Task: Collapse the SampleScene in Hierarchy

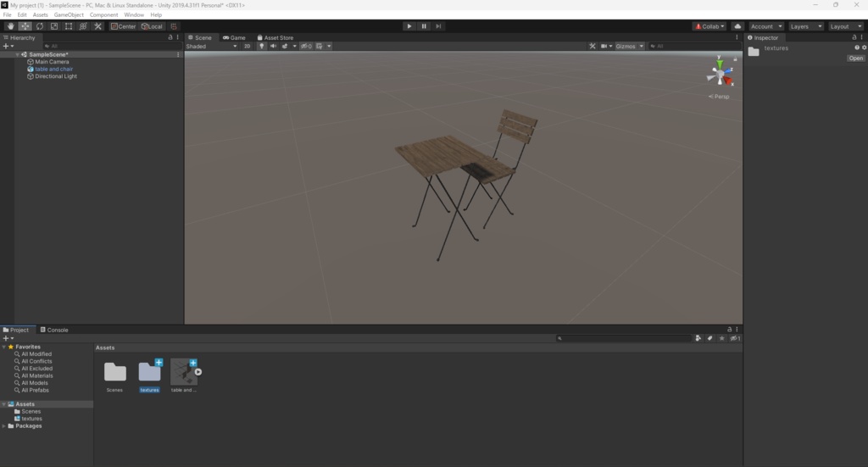Action: 18,55
